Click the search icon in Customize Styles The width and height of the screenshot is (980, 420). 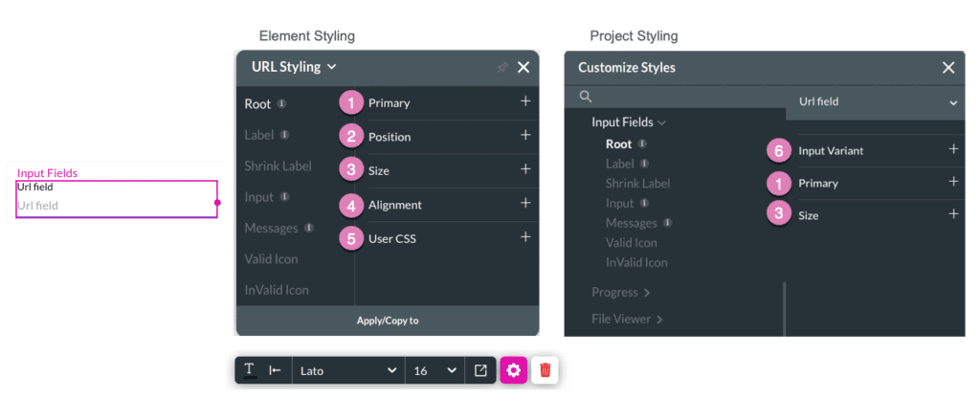(586, 97)
